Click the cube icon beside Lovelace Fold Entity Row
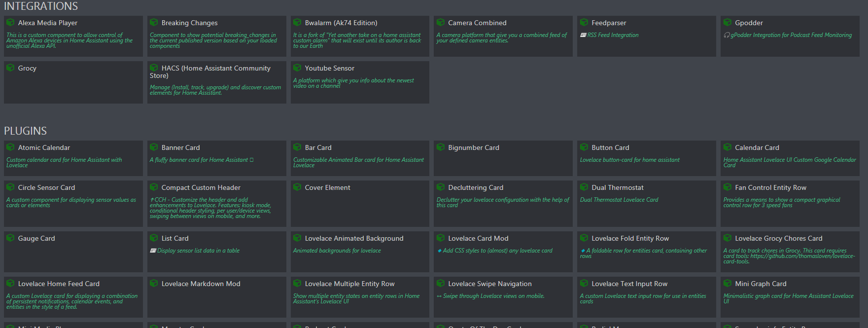Viewport: 868px width, 328px height. (584, 238)
